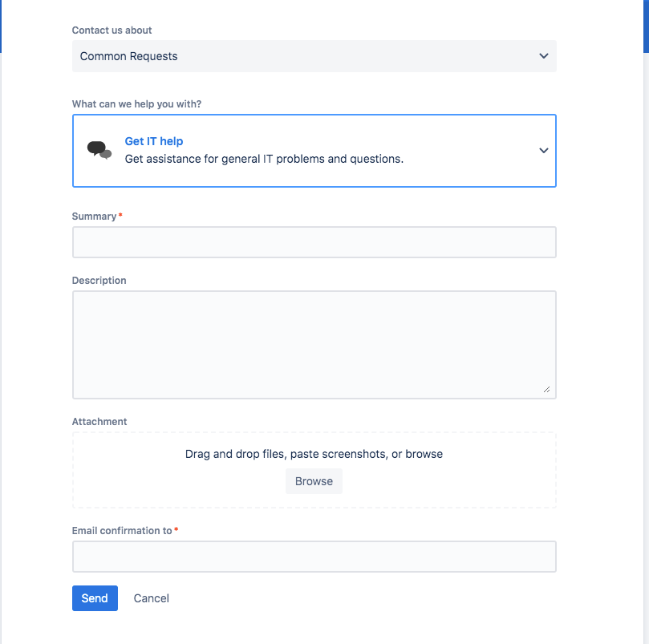Click into the Description text area
This screenshot has width=649, height=644.
pos(314,344)
